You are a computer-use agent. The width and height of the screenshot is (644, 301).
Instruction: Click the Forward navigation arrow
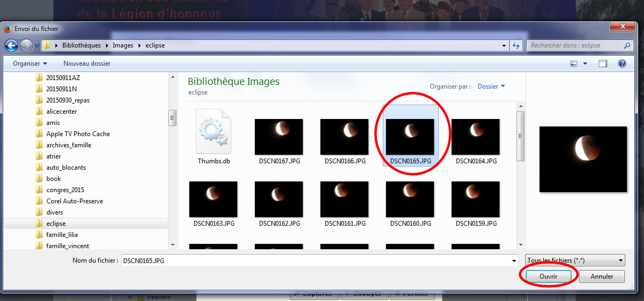click(x=26, y=46)
